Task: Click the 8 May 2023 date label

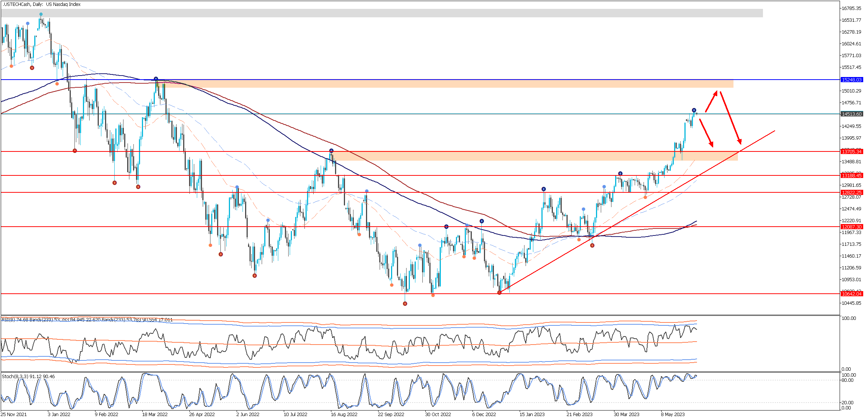Action: pos(673,414)
